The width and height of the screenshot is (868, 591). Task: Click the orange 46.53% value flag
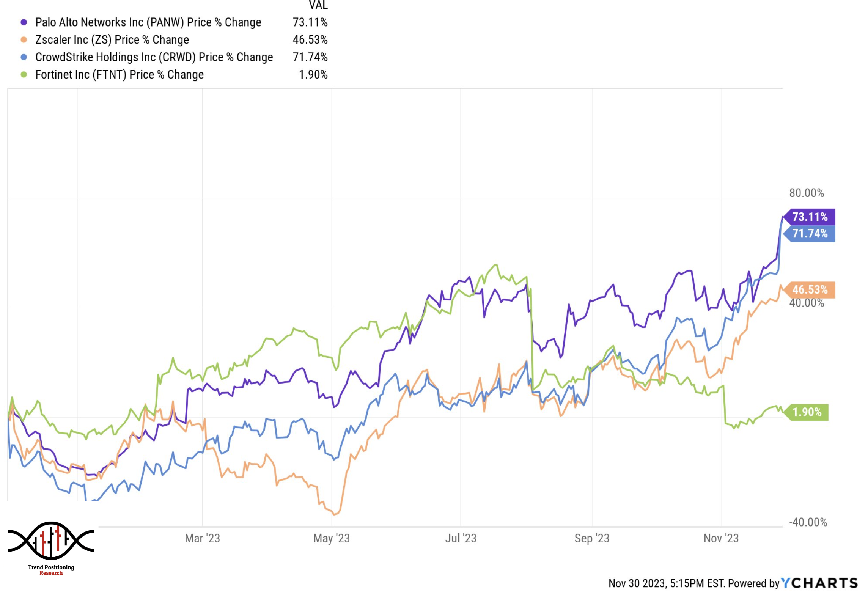click(x=810, y=290)
